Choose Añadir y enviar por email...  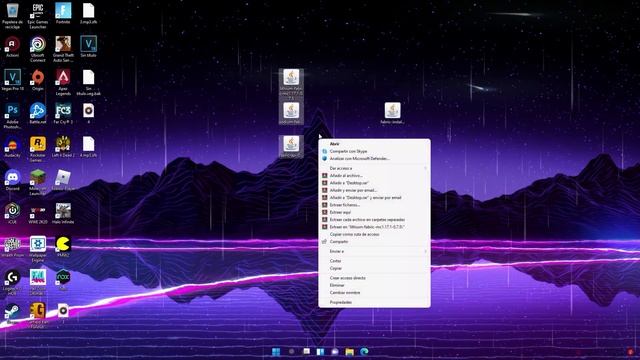(353, 190)
